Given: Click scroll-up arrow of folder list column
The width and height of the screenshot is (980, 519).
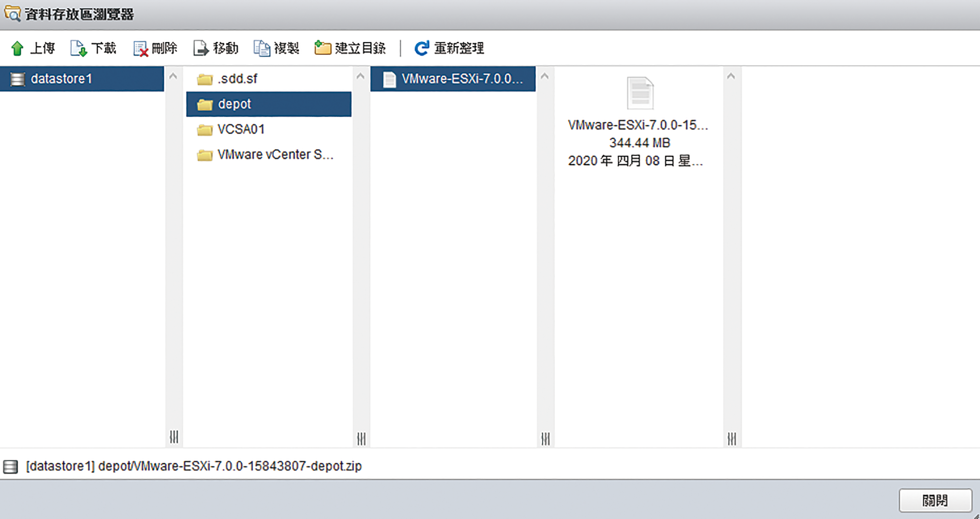Looking at the screenshot, I should click(x=360, y=76).
